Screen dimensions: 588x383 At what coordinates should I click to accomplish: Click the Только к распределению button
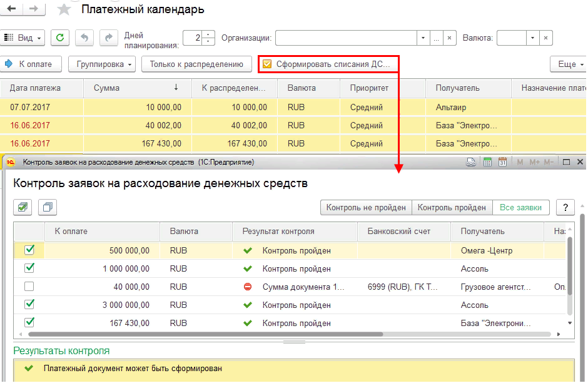point(196,64)
